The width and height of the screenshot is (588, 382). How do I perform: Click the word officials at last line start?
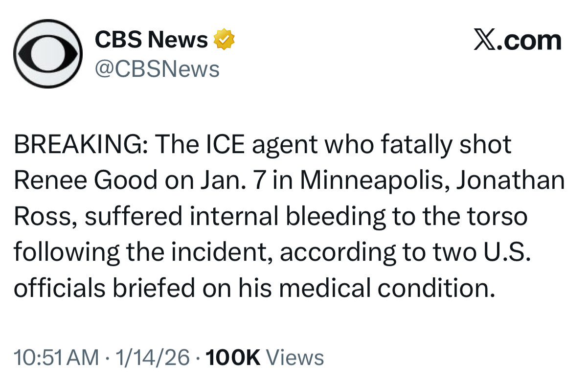(59, 288)
